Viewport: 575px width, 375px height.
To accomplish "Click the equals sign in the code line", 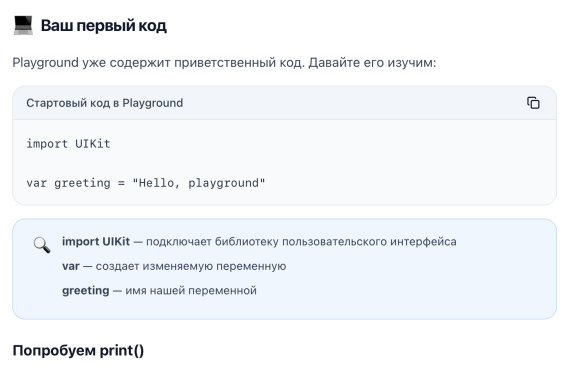I will (121, 183).
